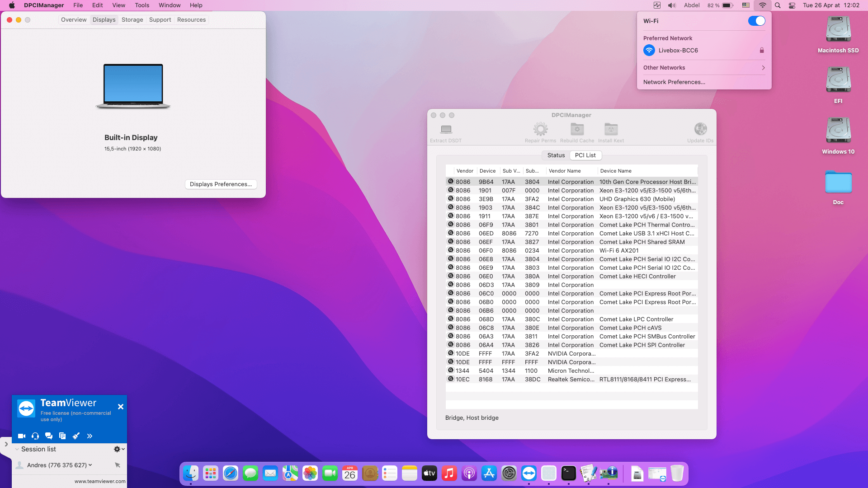868x488 pixels.
Task: Open the Andres session dropdown arrow
Action: coord(90,465)
